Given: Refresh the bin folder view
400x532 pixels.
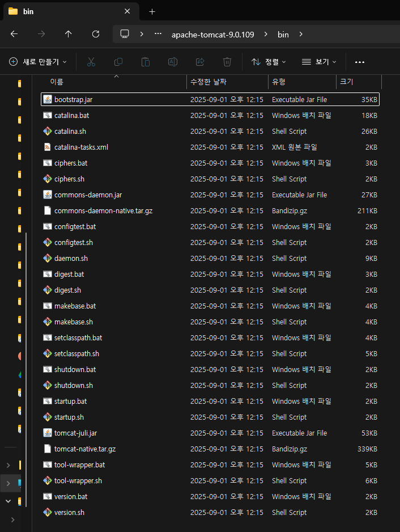Looking at the screenshot, I should click(96, 34).
